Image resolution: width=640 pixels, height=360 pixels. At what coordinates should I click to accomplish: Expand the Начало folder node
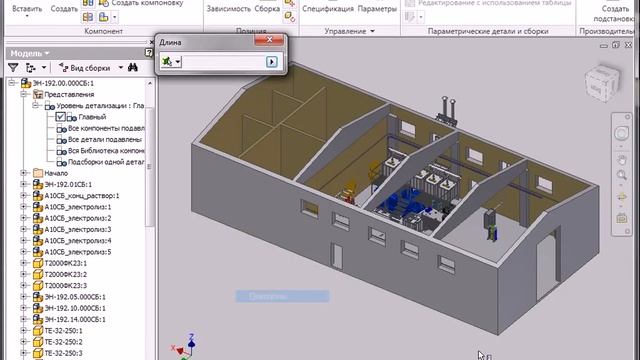24,173
